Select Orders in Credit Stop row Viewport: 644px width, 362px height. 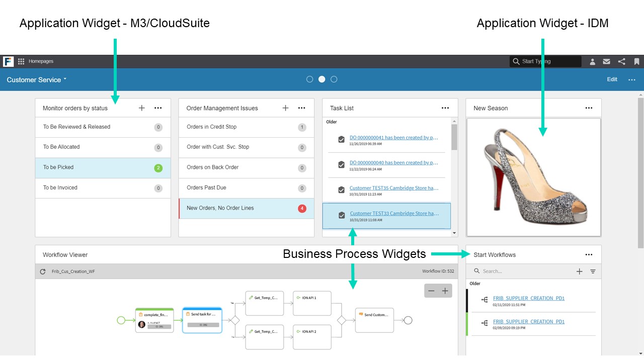coord(246,127)
